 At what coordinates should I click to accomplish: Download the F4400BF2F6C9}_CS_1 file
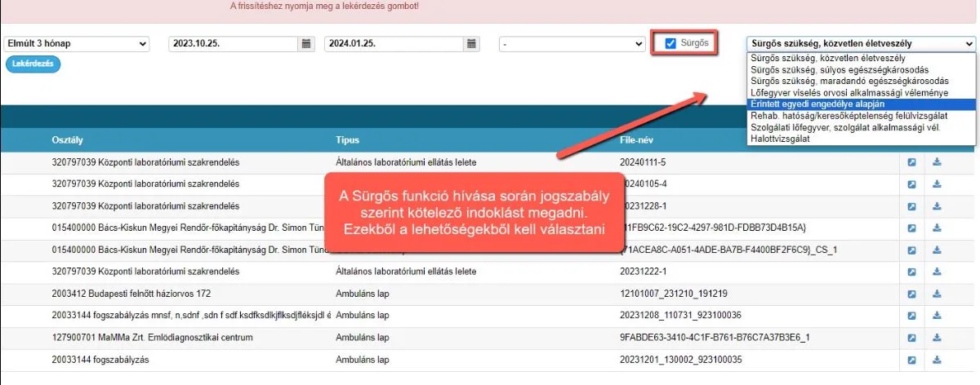pyautogui.click(x=937, y=250)
